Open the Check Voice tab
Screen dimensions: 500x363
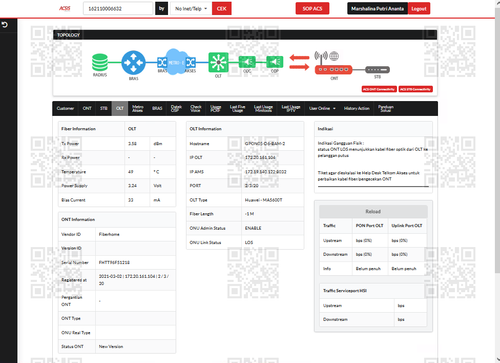[x=196, y=108]
